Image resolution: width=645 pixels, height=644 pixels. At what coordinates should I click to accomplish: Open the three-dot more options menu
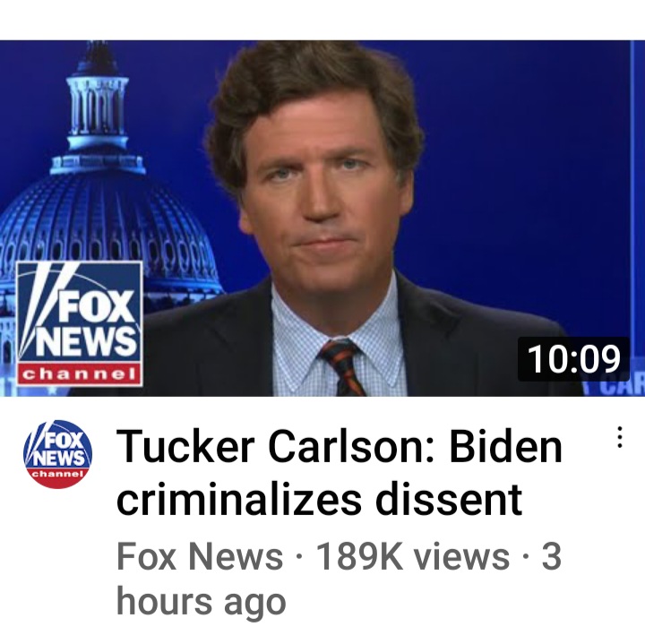pos(620,437)
